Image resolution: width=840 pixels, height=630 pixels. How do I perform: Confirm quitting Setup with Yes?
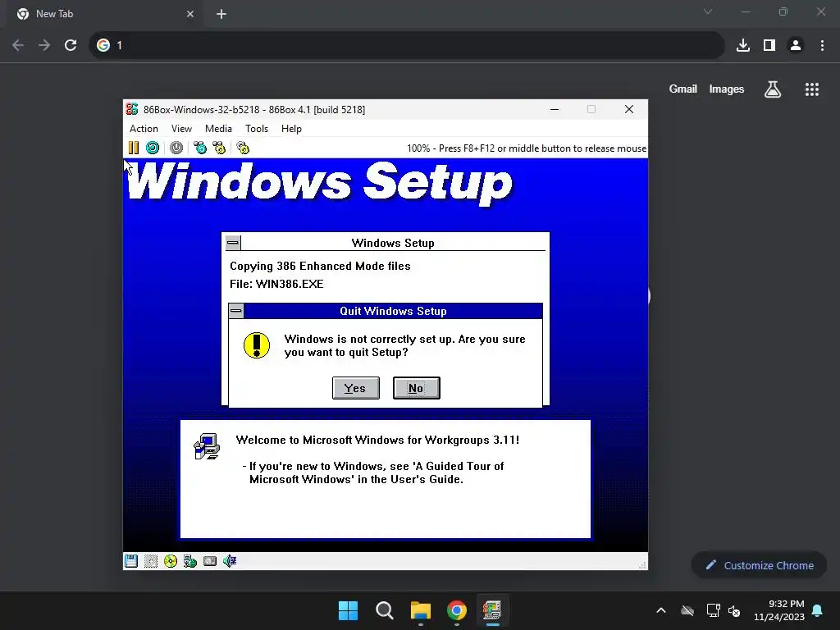point(356,388)
